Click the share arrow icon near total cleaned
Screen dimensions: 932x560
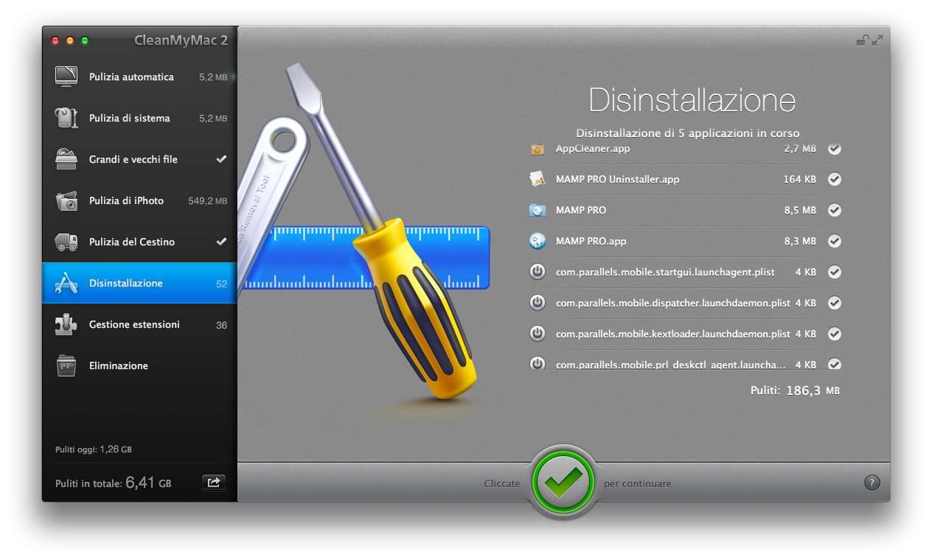click(214, 483)
